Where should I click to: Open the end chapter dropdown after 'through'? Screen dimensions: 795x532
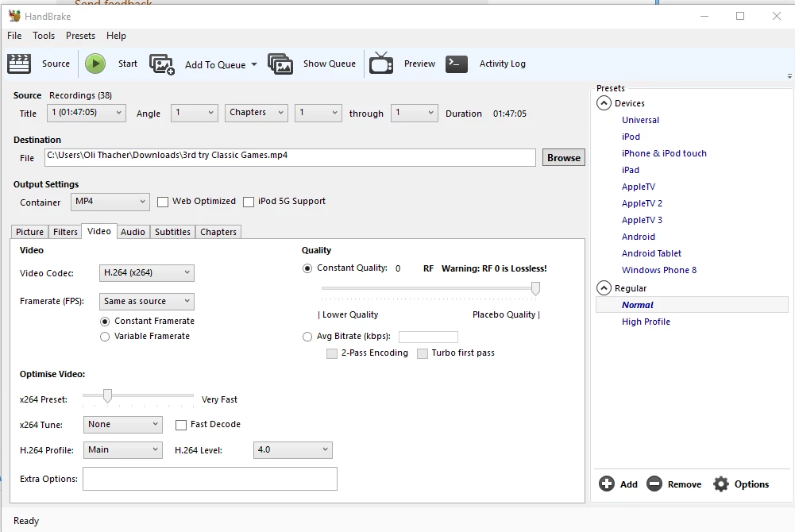point(415,113)
